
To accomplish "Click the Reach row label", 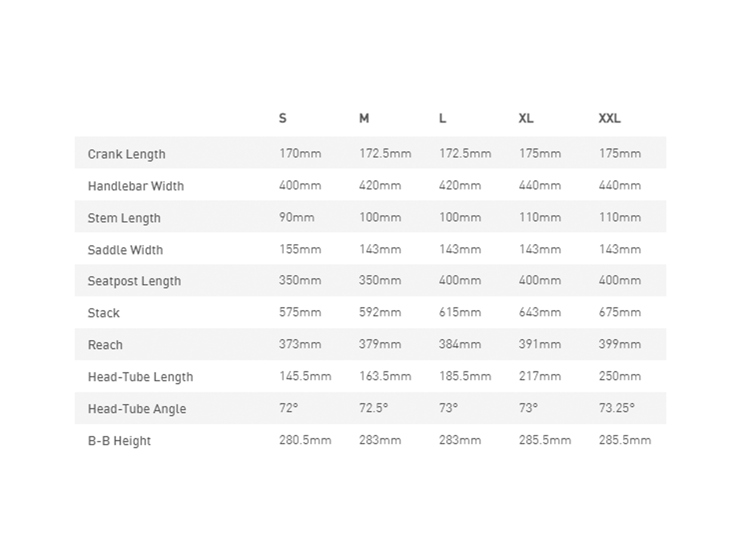I will point(105,345).
